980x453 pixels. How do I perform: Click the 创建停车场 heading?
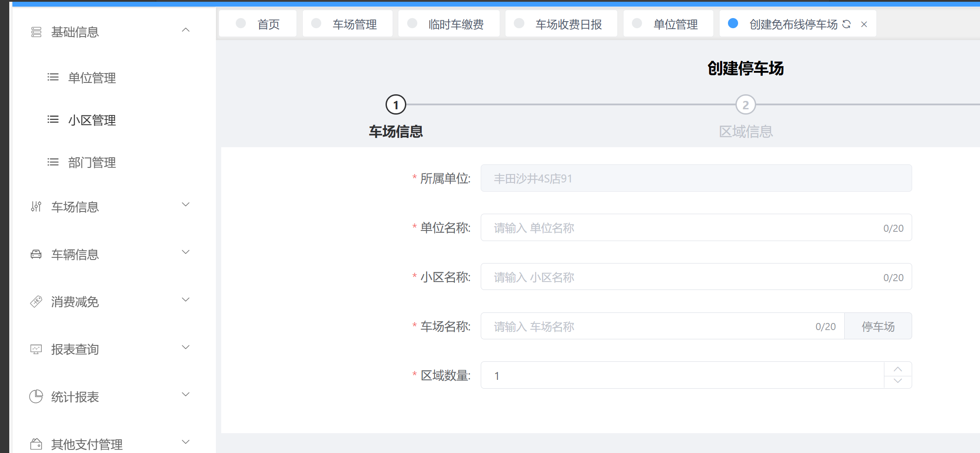pyautogui.click(x=746, y=68)
